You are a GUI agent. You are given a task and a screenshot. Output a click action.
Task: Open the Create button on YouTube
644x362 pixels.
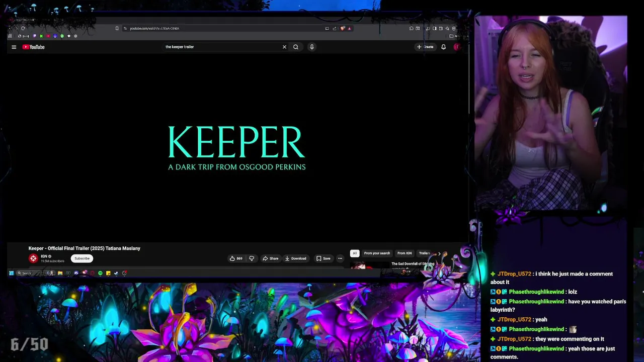pyautogui.click(x=425, y=47)
